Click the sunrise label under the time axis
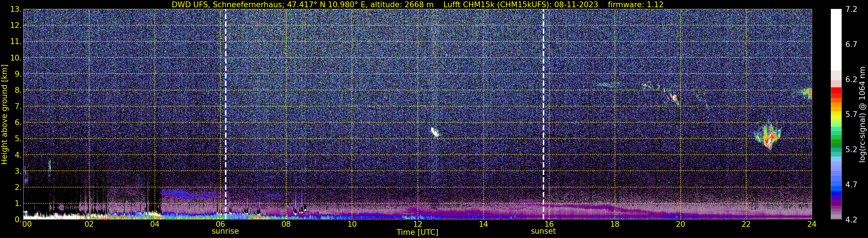 pyautogui.click(x=225, y=231)
